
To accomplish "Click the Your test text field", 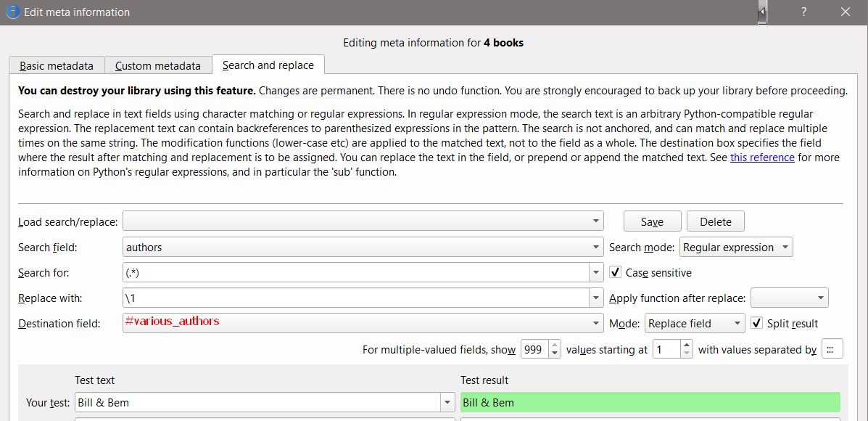I will pyautogui.click(x=257, y=402).
